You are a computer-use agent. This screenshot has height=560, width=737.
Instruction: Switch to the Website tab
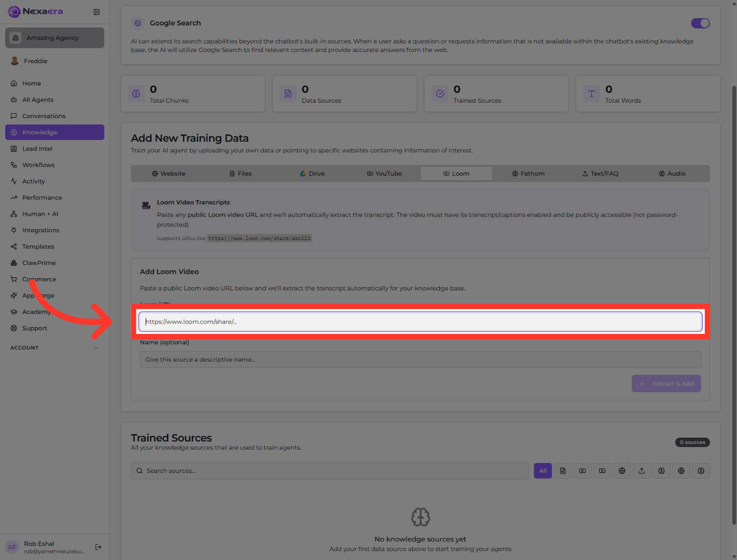168,174
